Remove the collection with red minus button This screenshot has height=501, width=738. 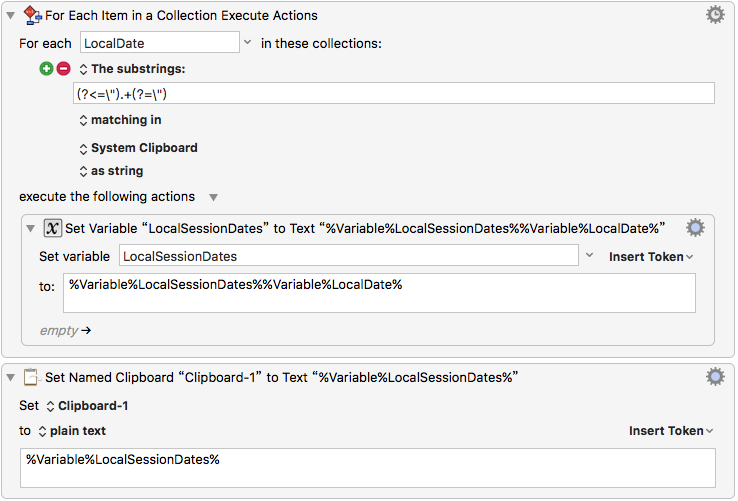click(x=63, y=69)
